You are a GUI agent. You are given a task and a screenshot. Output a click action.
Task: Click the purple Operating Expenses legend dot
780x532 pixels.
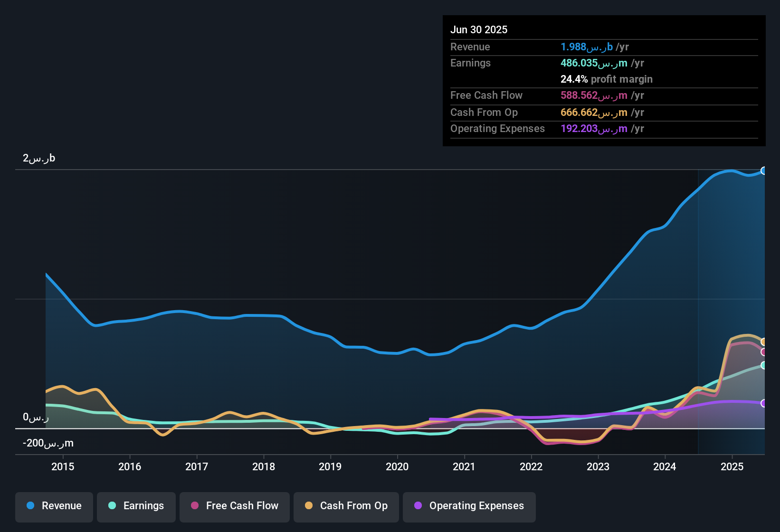point(418,506)
